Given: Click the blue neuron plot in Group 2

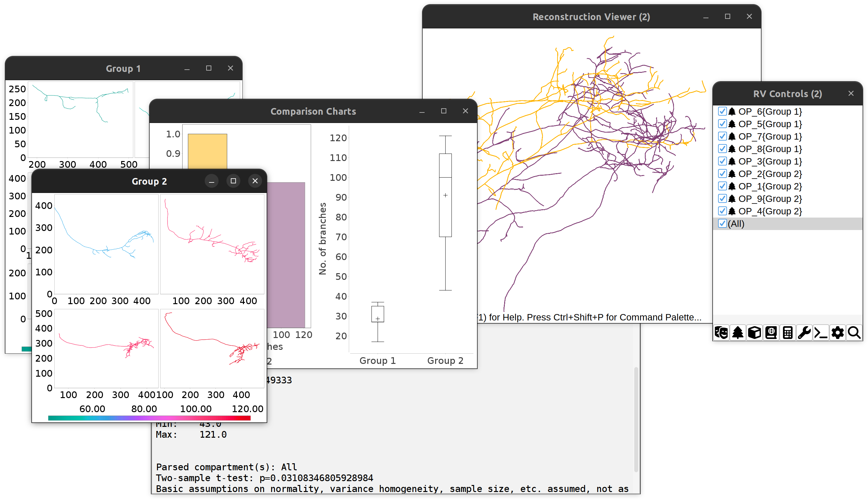Looking at the screenshot, I should coord(106,244).
